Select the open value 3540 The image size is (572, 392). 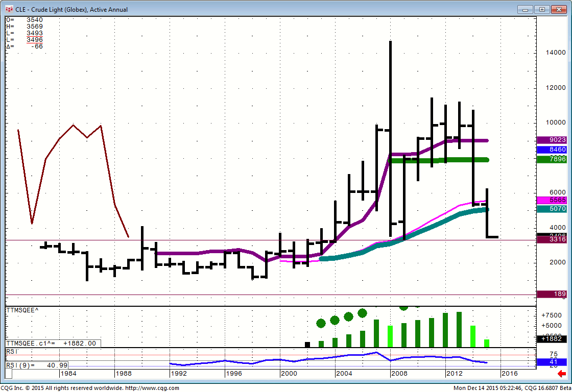35,20
